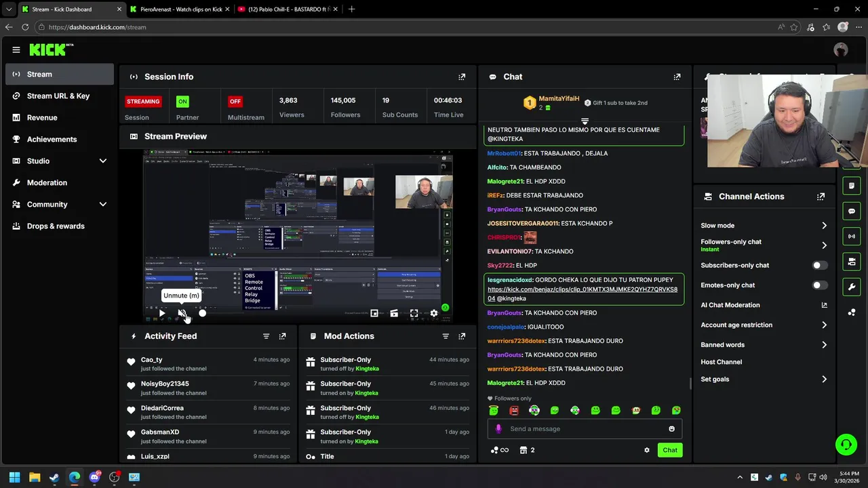Click the play button in stream preview

tap(162, 313)
